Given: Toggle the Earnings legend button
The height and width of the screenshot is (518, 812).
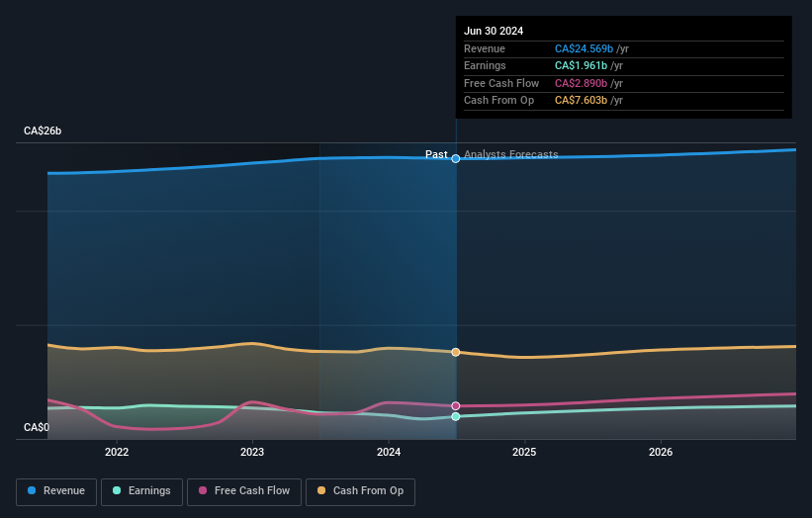Looking at the screenshot, I should click(x=141, y=491).
